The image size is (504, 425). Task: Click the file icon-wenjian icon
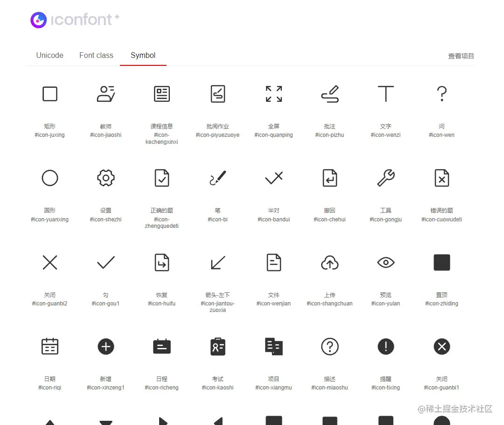coord(274,262)
